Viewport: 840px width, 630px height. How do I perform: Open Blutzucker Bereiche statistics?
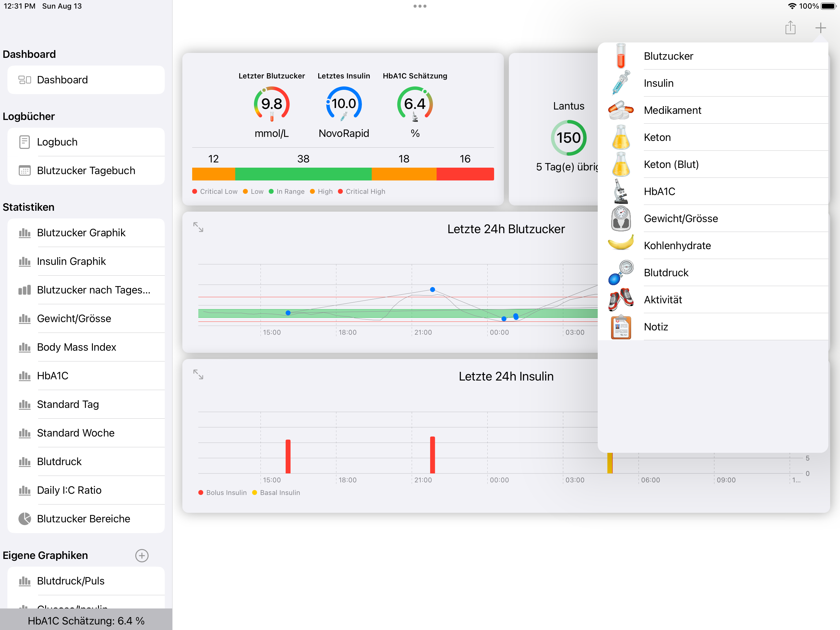click(x=86, y=519)
